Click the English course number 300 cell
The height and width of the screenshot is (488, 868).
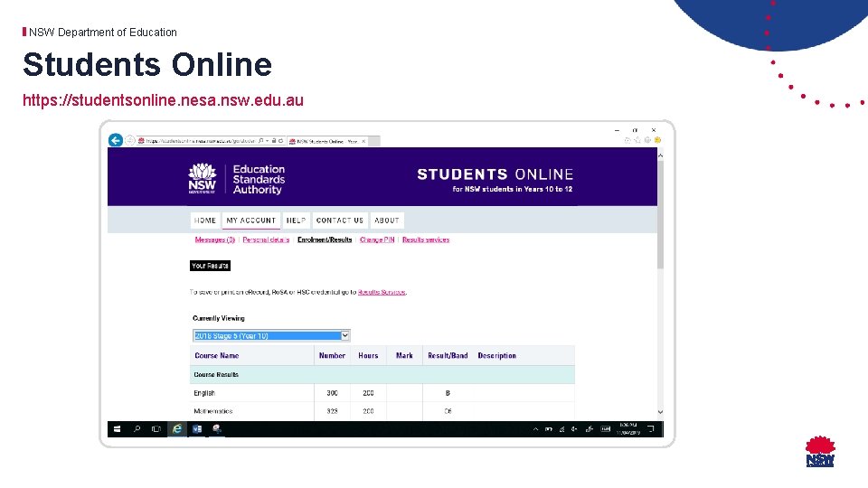point(332,393)
